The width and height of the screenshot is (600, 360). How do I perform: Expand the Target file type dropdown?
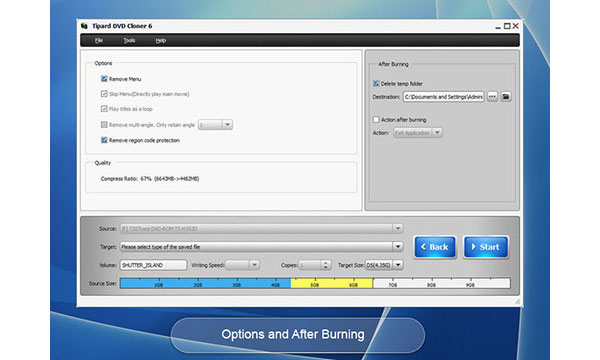coord(398,247)
